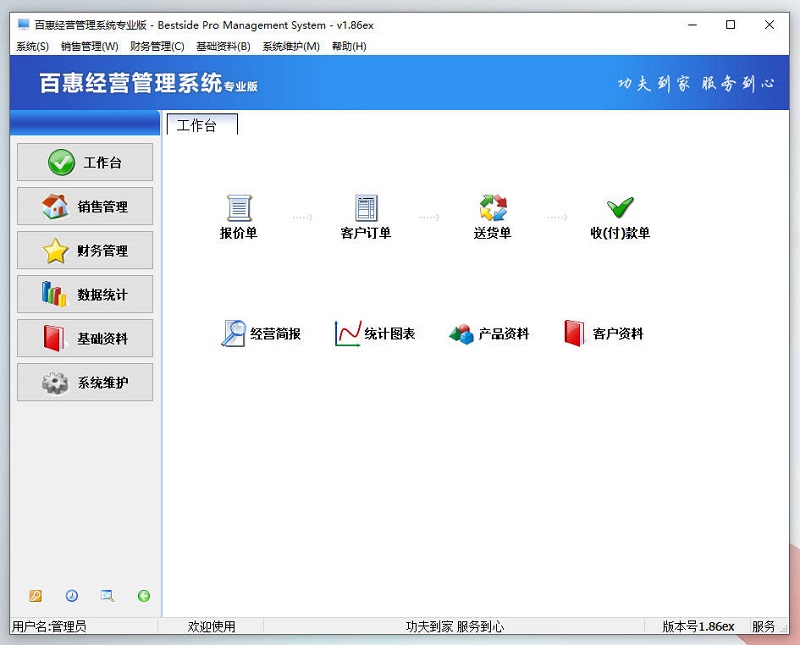Open the 经营简报 magnifier report icon
The height and width of the screenshot is (645, 800).
tap(261, 333)
